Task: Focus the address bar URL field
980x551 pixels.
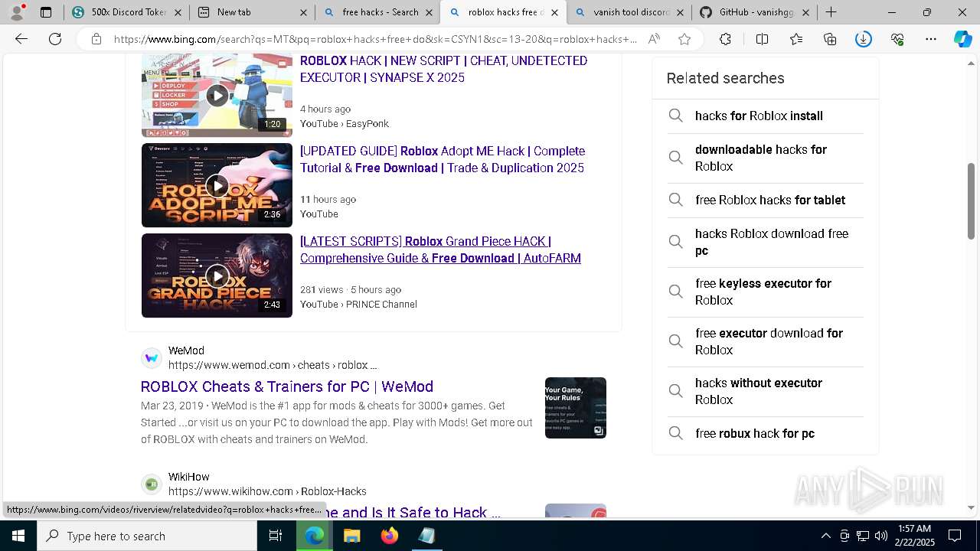Action: (x=375, y=39)
